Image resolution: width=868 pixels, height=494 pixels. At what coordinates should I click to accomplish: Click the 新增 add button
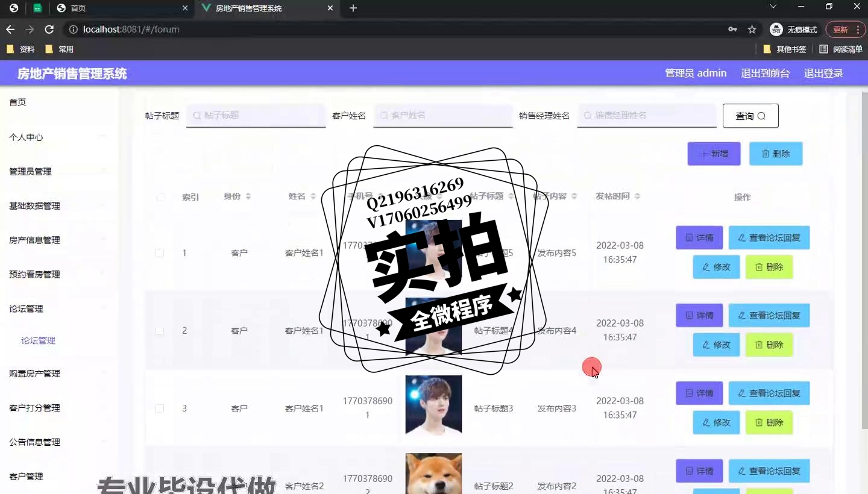tap(714, 154)
